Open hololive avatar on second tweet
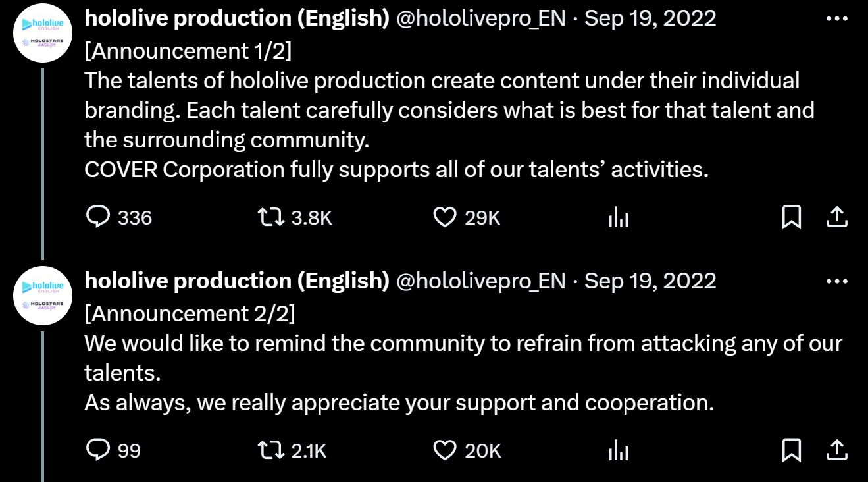Viewport: 868px width, 482px height. click(43, 295)
